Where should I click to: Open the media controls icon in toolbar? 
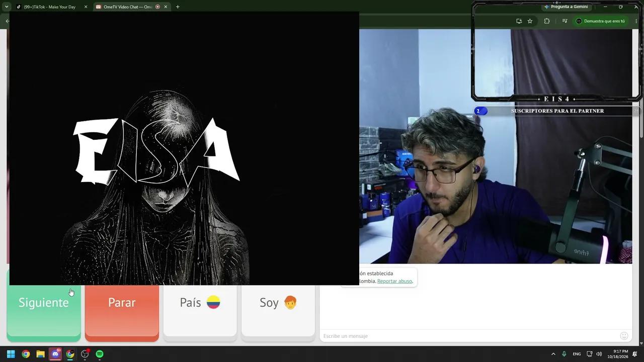click(565, 21)
